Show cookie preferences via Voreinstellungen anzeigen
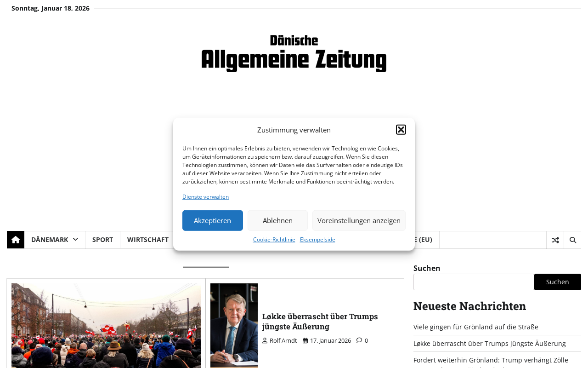588x368 pixels. coord(359,220)
